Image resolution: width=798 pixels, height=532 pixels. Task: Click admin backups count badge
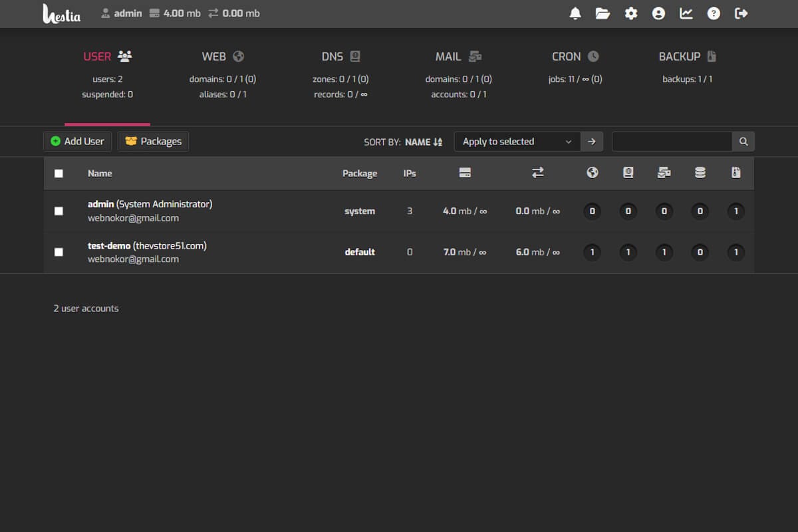click(735, 211)
